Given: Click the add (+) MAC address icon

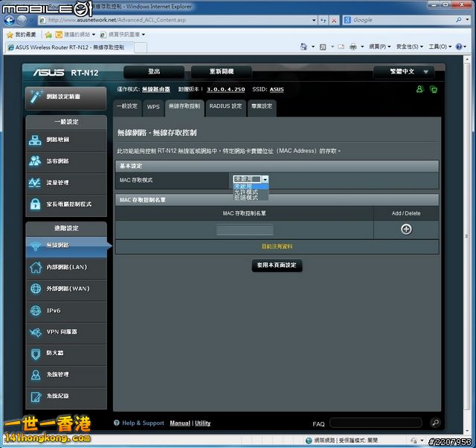Looking at the screenshot, I should [x=406, y=229].
